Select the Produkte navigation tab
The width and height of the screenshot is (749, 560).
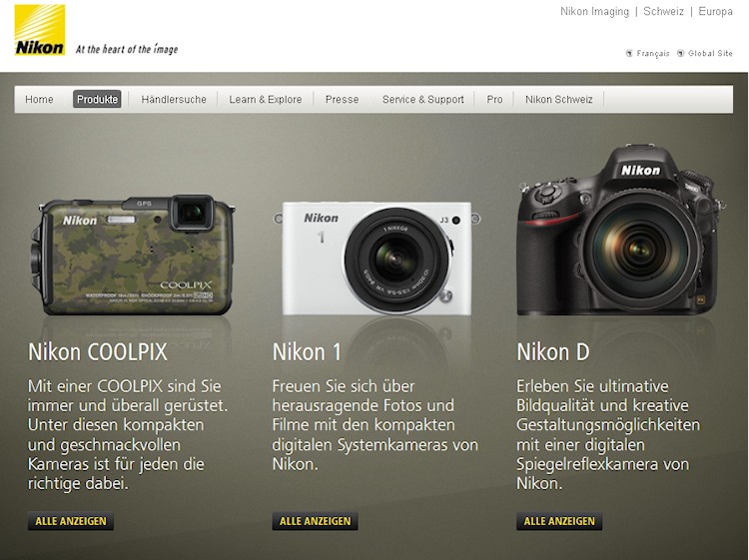click(x=97, y=99)
